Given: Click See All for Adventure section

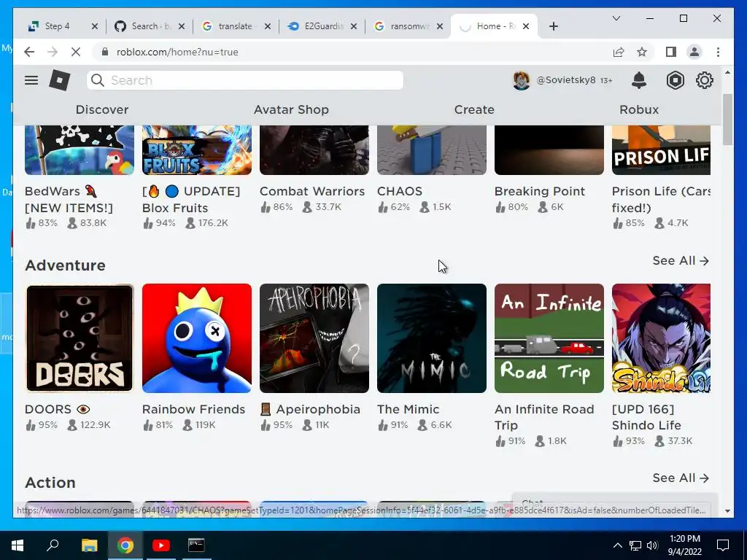Looking at the screenshot, I should coord(681,261).
